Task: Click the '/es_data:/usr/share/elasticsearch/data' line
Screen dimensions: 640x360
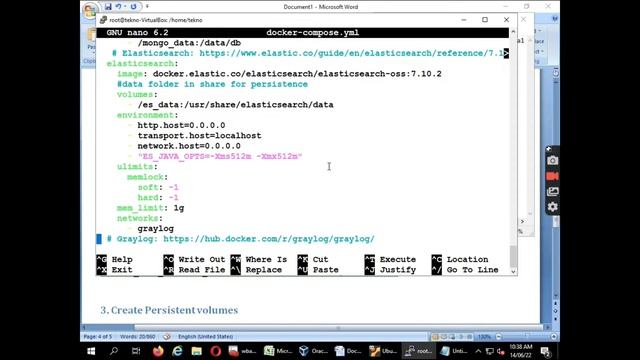Action: [235, 105]
